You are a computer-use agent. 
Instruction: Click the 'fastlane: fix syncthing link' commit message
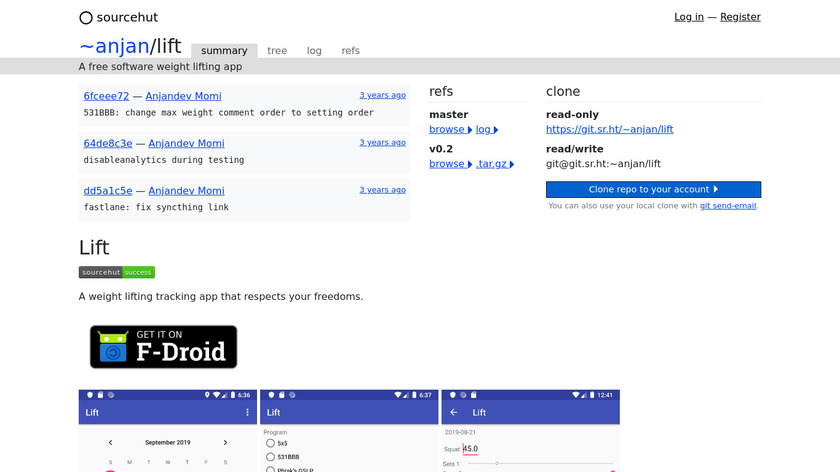[x=156, y=207]
